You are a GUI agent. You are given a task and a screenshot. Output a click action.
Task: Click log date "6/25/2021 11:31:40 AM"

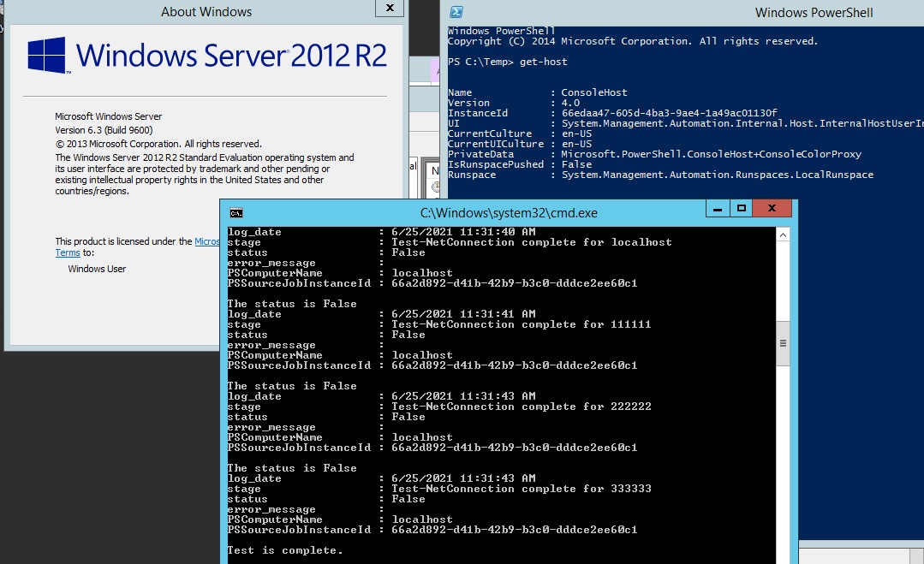[463, 232]
